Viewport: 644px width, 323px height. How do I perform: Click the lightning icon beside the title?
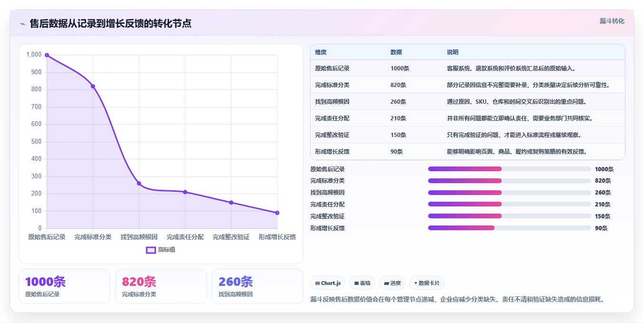(x=22, y=24)
